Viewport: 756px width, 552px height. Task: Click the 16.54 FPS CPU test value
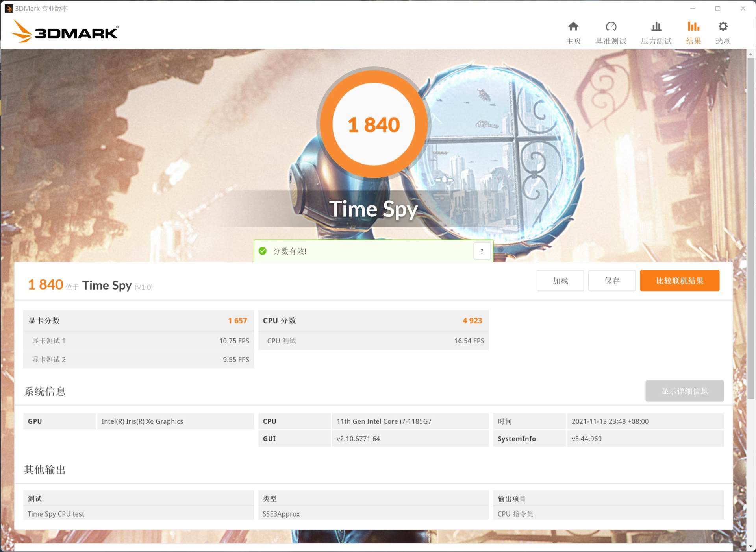[469, 341]
